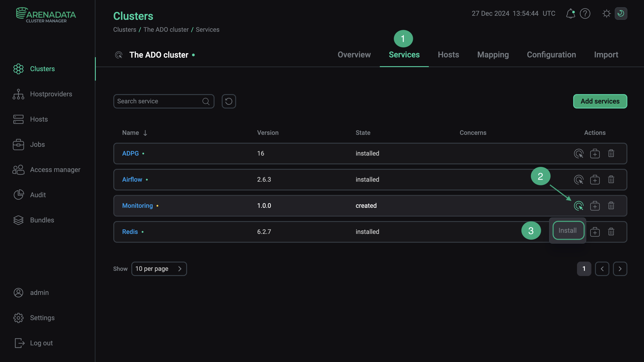The image size is (644, 362).
Task: Open the Airflow service link
Action: [x=132, y=179]
